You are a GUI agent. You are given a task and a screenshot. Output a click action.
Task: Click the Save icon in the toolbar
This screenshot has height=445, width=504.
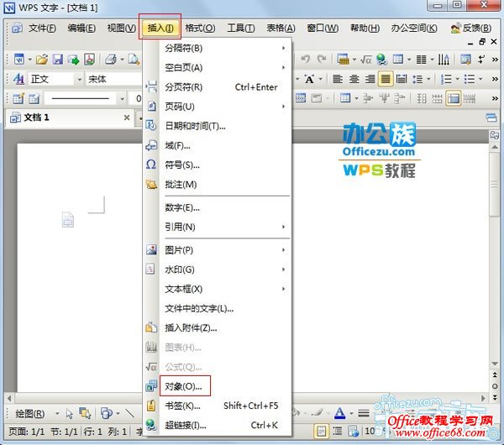click(58, 60)
